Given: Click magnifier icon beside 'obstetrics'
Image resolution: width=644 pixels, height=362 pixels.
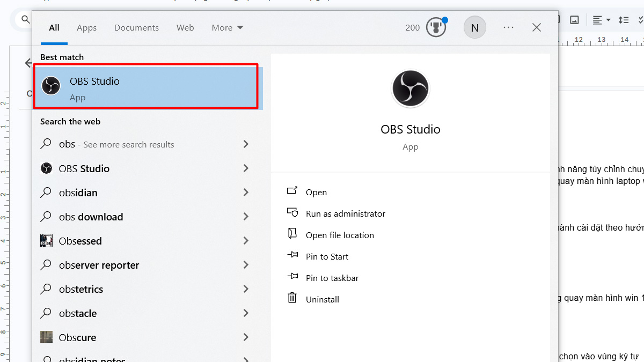Looking at the screenshot, I should pyautogui.click(x=47, y=289).
